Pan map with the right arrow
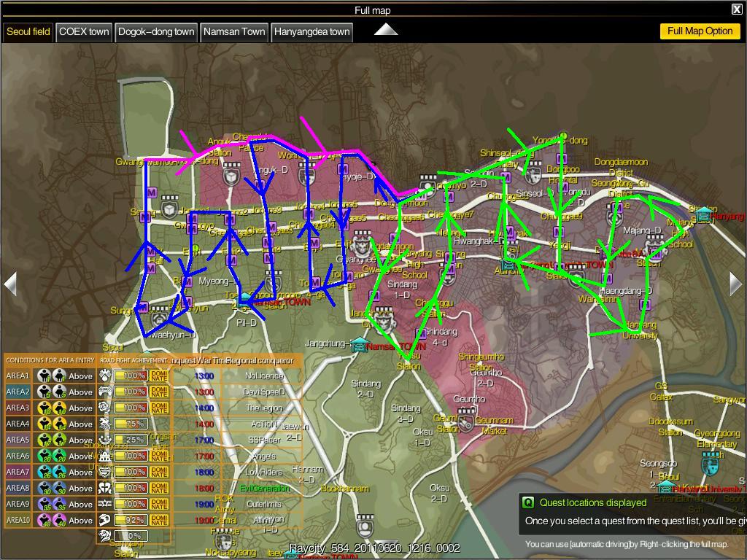Viewport: 747px width, 560px height. click(735, 284)
